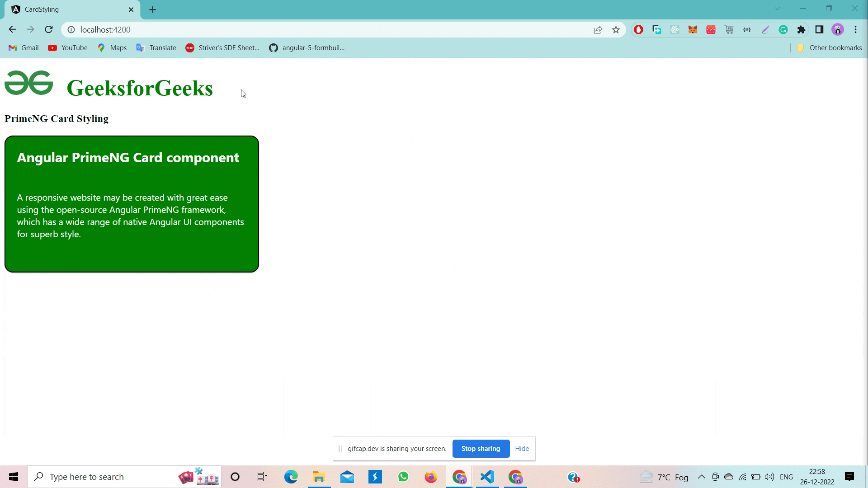Screen dimensions: 868x488
Task: Open the Extensions puzzle icon
Action: pos(801,30)
